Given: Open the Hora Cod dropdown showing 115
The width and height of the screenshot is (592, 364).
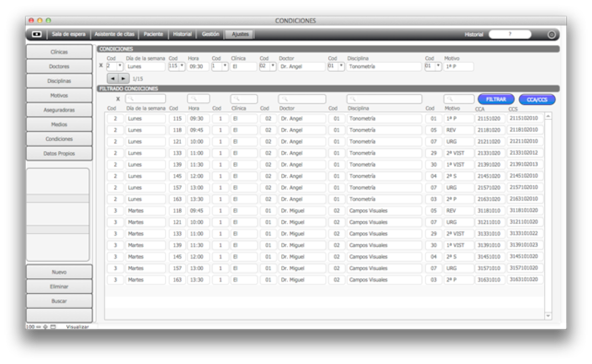Looking at the screenshot, I should 182,66.
